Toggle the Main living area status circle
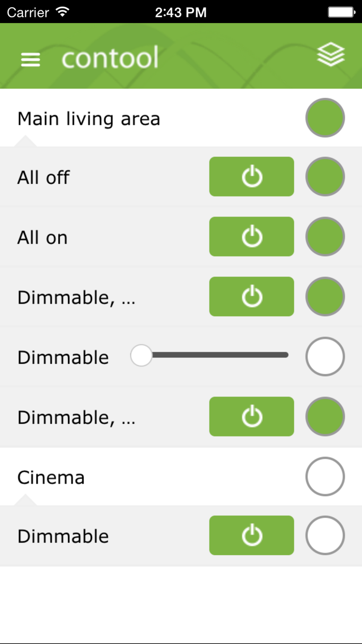362x644 pixels. (x=325, y=118)
